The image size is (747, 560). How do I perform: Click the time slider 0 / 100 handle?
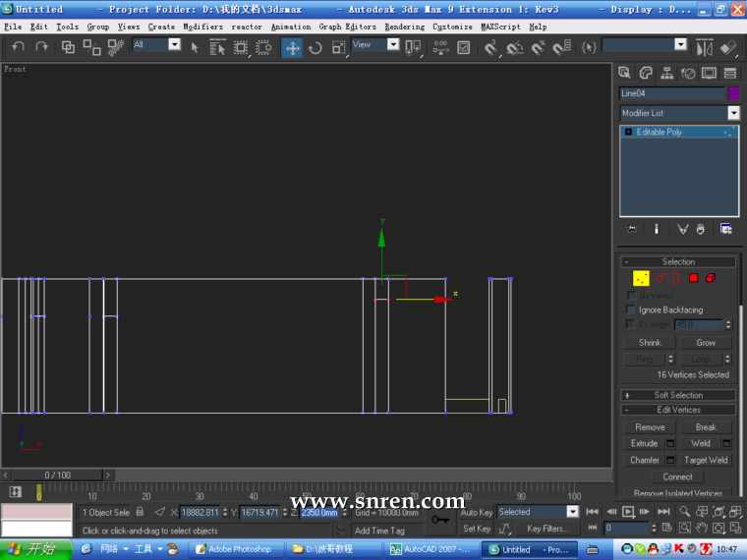coord(58,475)
